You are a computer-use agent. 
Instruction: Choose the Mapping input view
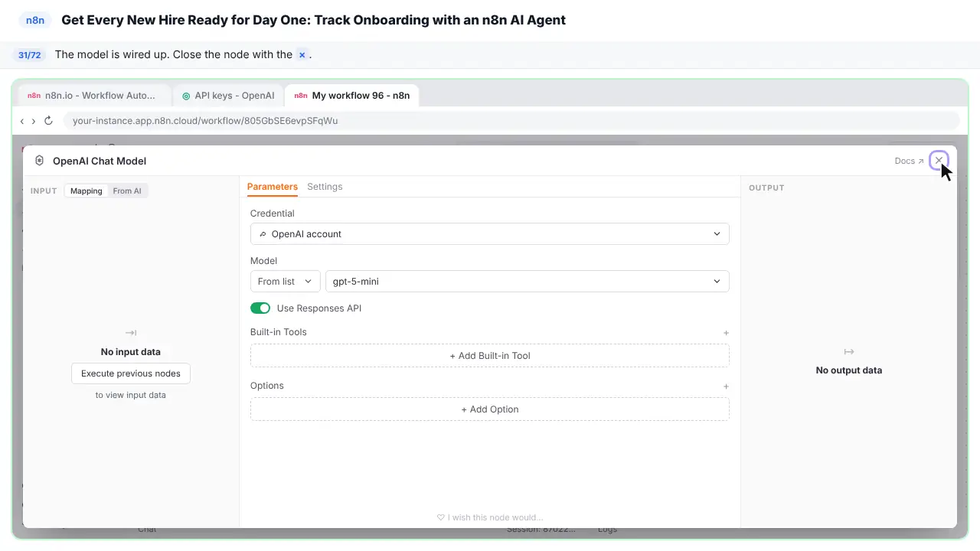pyautogui.click(x=87, y=191)
